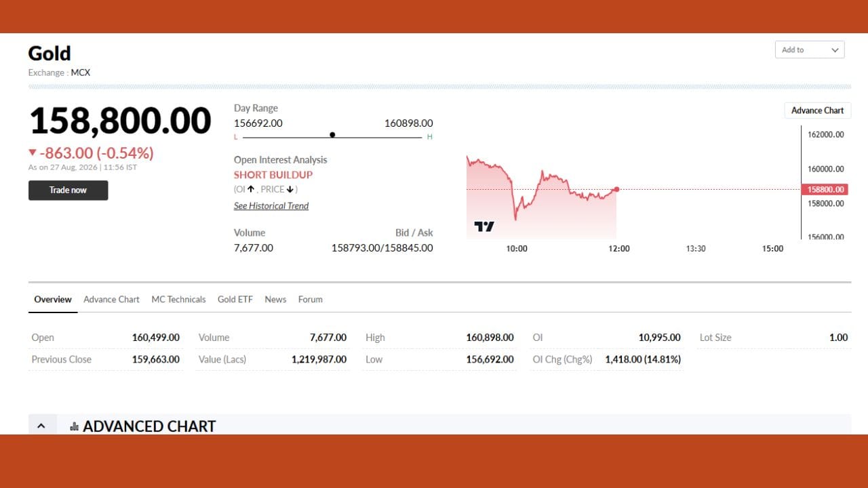Viewport: 868px width, 488px height.
Task: Click the Low value 156,692.00 in table
Action: 490,359
